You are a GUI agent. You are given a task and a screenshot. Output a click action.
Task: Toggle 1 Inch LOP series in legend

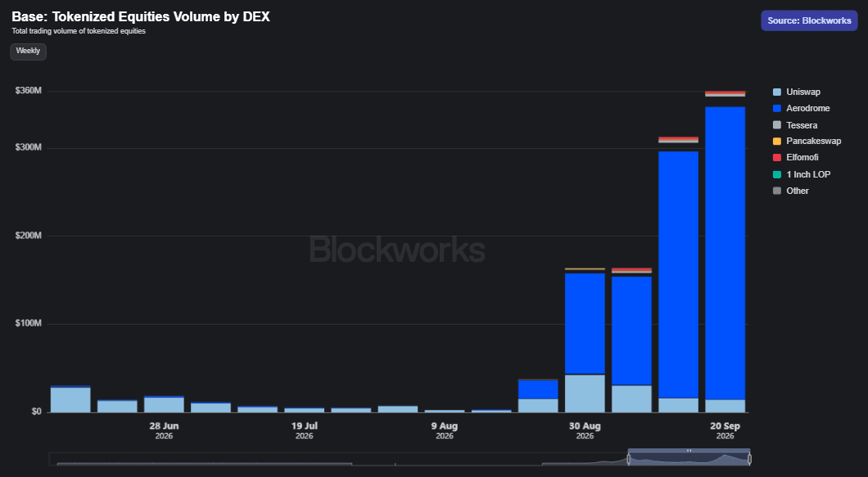click(802, 174)
